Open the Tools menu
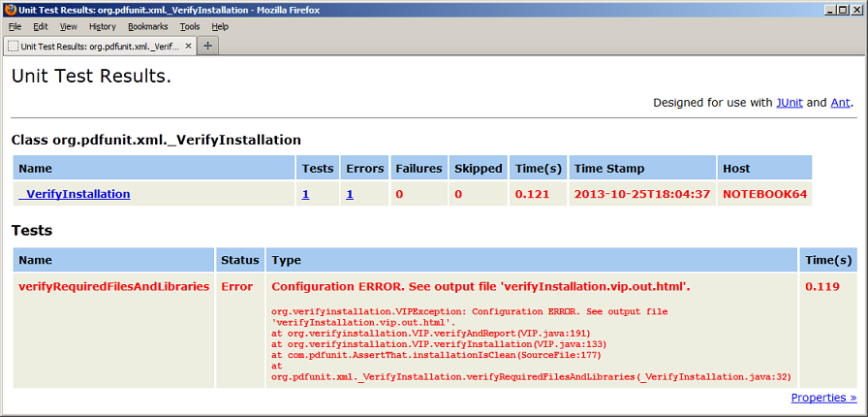The width and height of the screenshot is (868, 417). click(x=189, y=26)
